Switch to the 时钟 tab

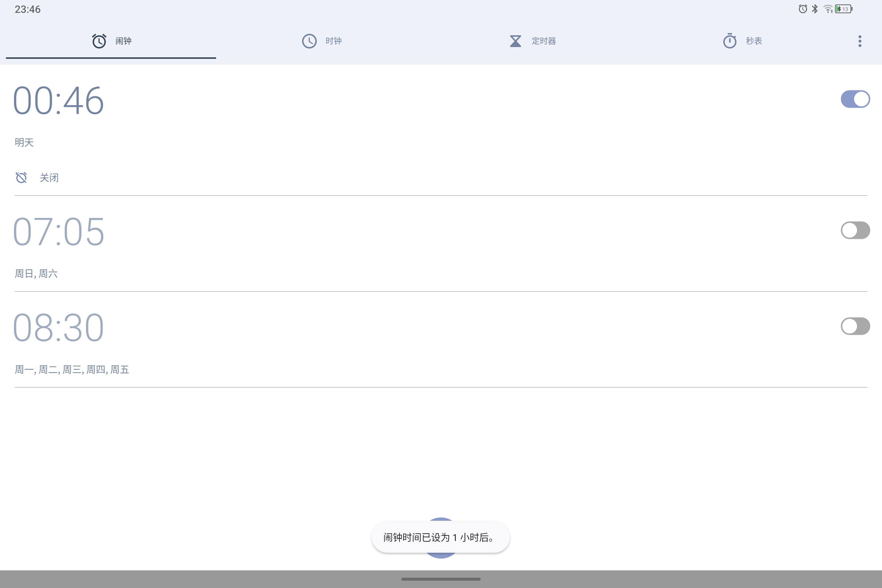[x=333, y=41]
